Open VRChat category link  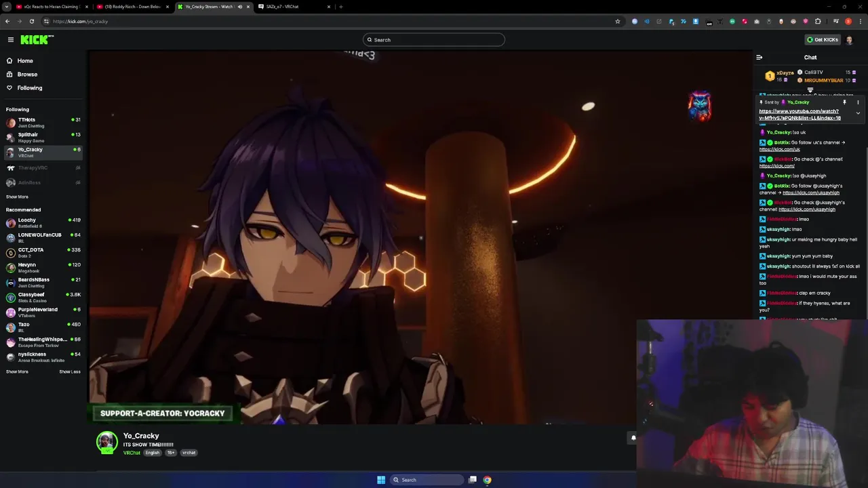coord(132,453)
